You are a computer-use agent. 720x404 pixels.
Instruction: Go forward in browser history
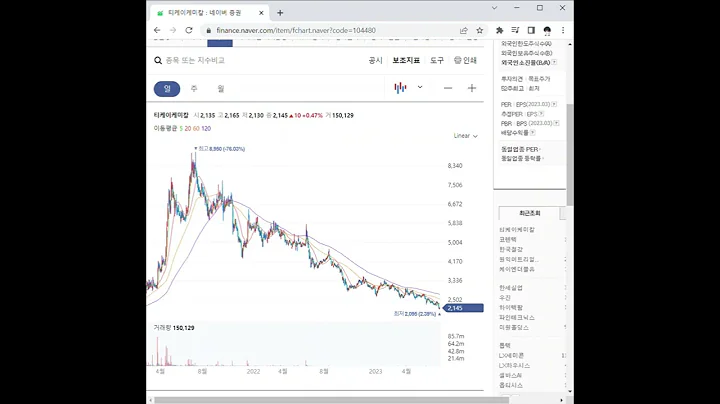173,30
